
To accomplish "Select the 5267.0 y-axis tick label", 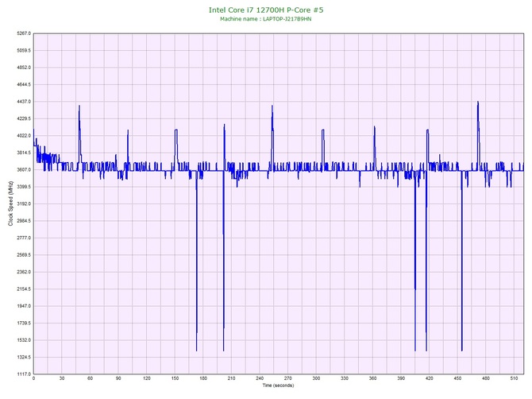I will point(24,33).
